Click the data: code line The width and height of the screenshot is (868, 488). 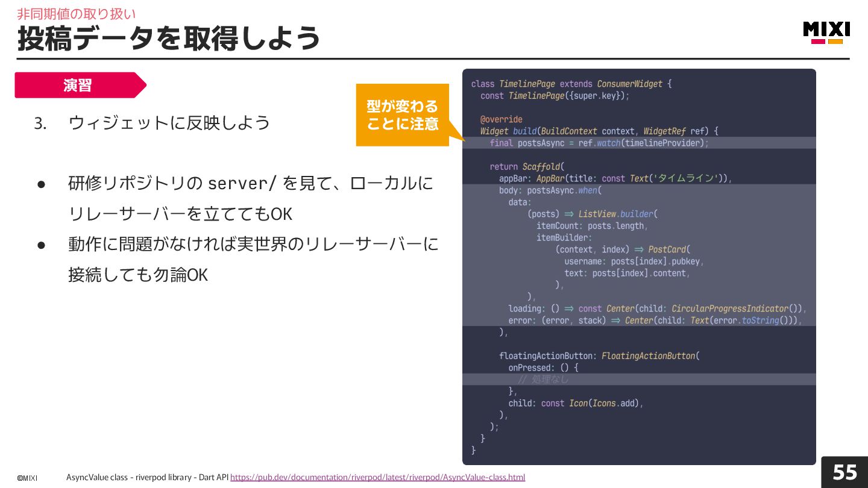(520, 202)
